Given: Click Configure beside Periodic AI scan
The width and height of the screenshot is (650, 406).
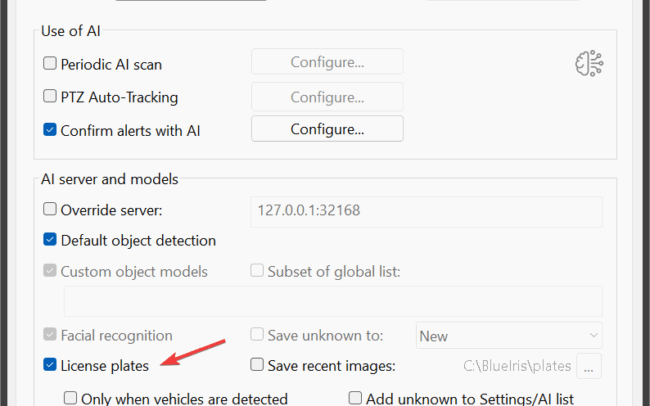Looking at the screenshot, I should [x=327, y=63].
